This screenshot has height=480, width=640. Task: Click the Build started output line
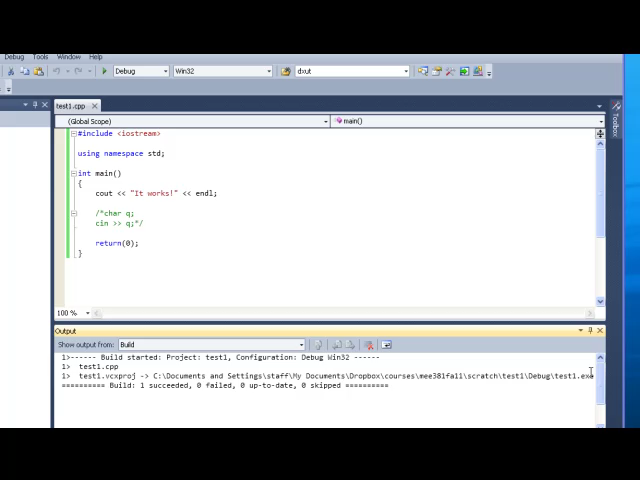tap(220, 358)
